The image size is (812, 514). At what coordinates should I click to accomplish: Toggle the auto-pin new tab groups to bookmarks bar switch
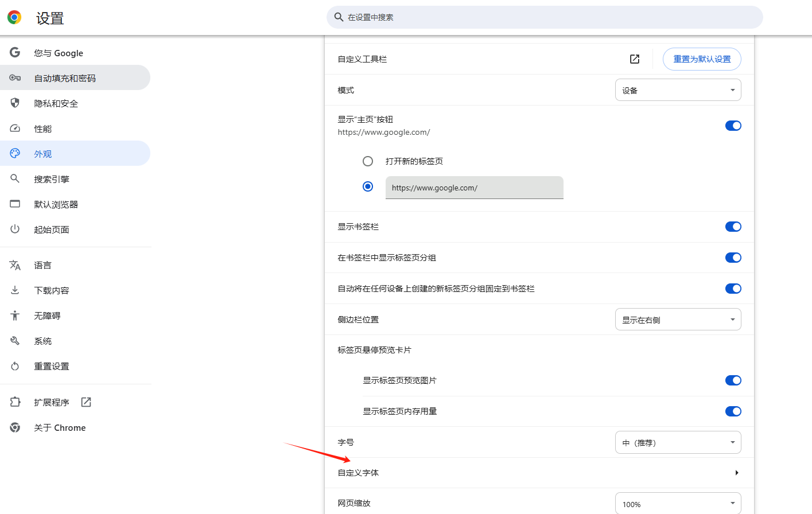733,289
